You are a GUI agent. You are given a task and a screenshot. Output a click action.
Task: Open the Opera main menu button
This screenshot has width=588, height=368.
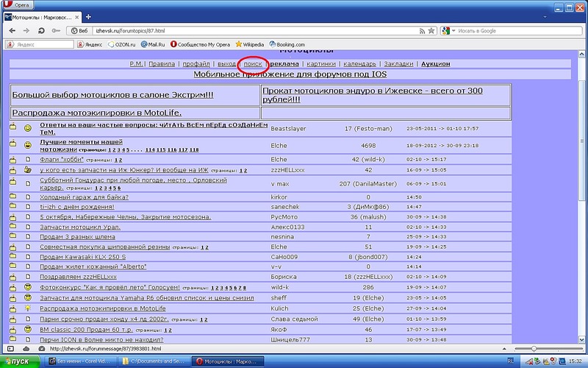point(20,4)
